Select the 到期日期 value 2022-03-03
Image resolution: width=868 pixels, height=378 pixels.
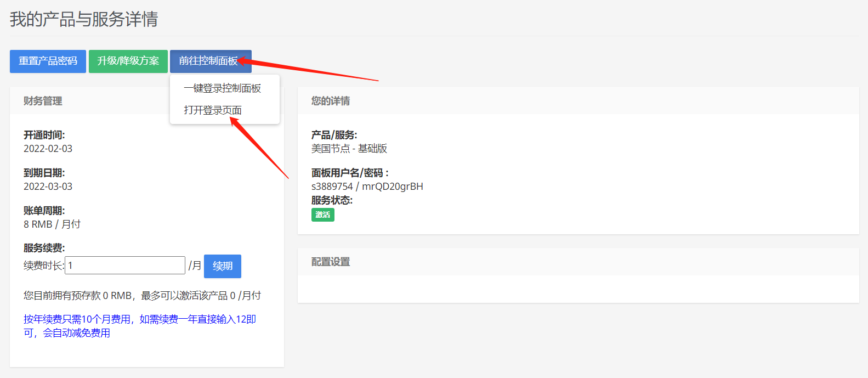click(x=48, y=187)
